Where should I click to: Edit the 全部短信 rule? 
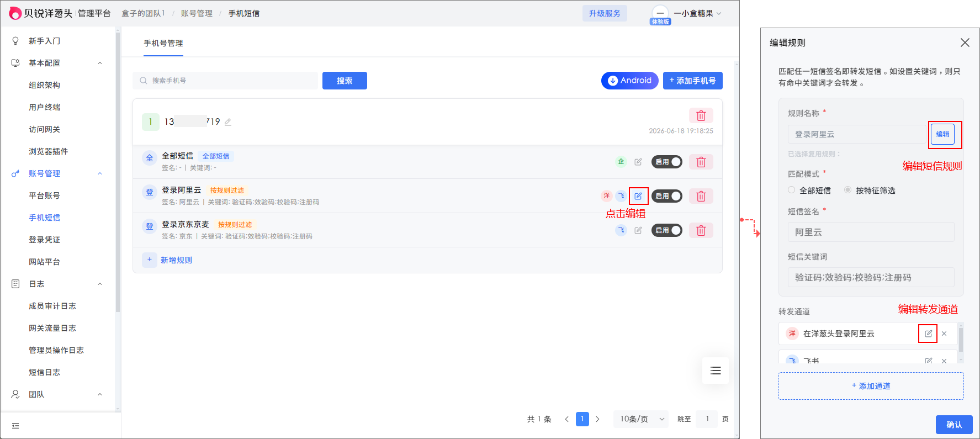coord(638,162)
